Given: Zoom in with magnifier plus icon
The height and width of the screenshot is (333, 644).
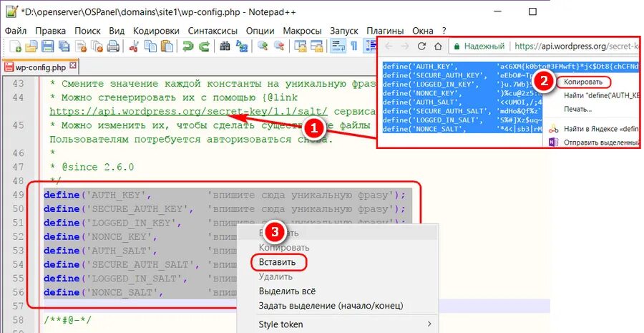Looking at the screenshot, I should 263,46.
